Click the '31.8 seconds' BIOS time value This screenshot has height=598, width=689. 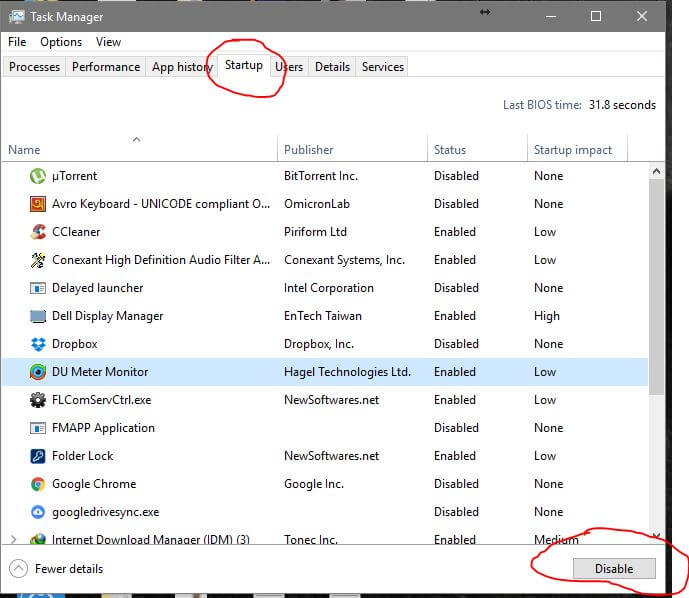[622, 105]
